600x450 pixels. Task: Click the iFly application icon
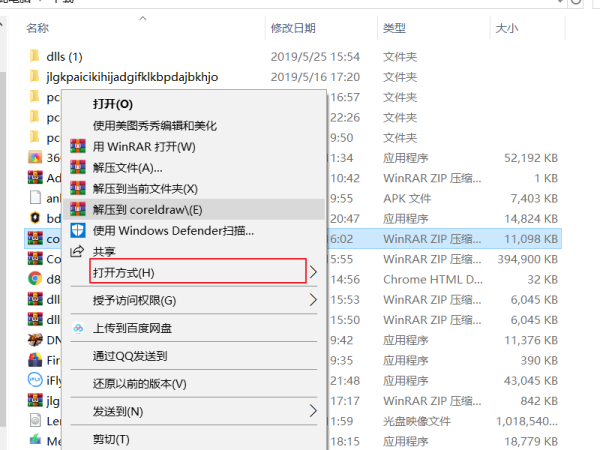click(35, 380)
